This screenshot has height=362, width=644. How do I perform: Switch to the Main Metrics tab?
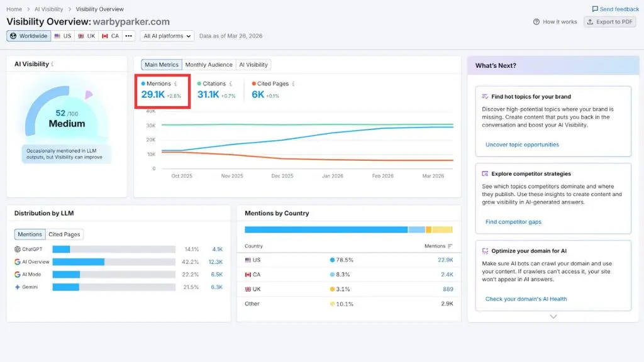162,65
